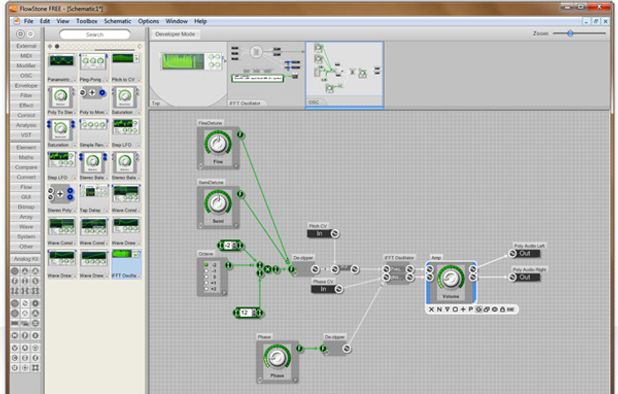Click the Developer Mode button
Screen dimensions: 618x394
[x=175, y=34]
